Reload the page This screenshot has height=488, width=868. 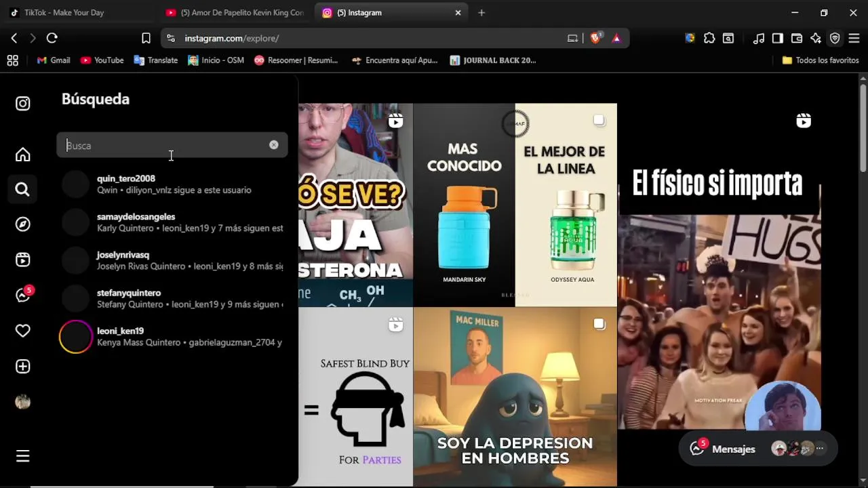[x=52, y=38]
